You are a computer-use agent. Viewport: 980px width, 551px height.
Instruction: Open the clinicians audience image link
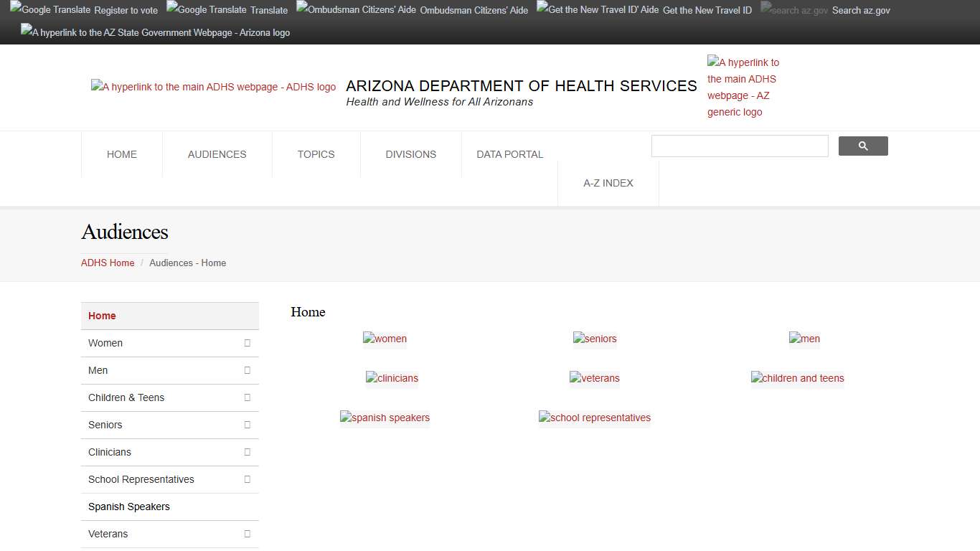(x=392, y=378)
